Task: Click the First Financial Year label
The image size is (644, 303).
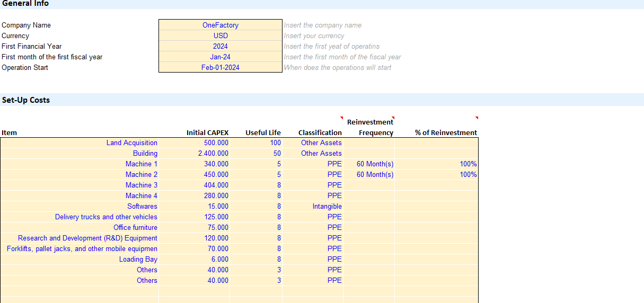Action: pos(32,46)
